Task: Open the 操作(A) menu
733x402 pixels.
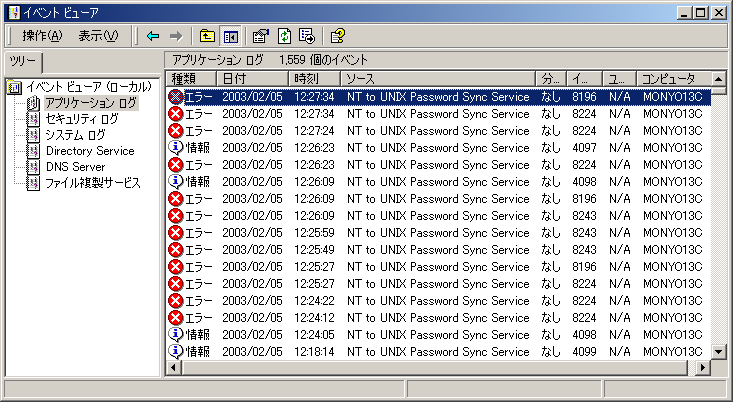Action: coord(42,36)
